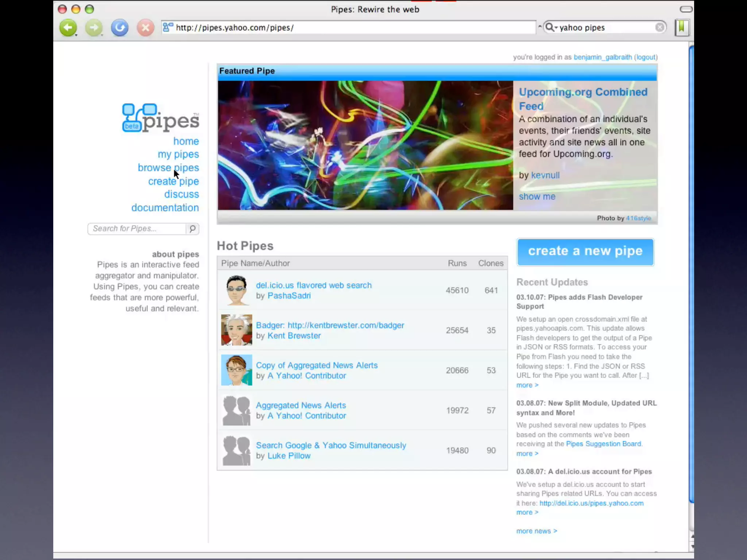Click the green forward navigation arrow
The image size is (747, 560).
pos(94,28)
